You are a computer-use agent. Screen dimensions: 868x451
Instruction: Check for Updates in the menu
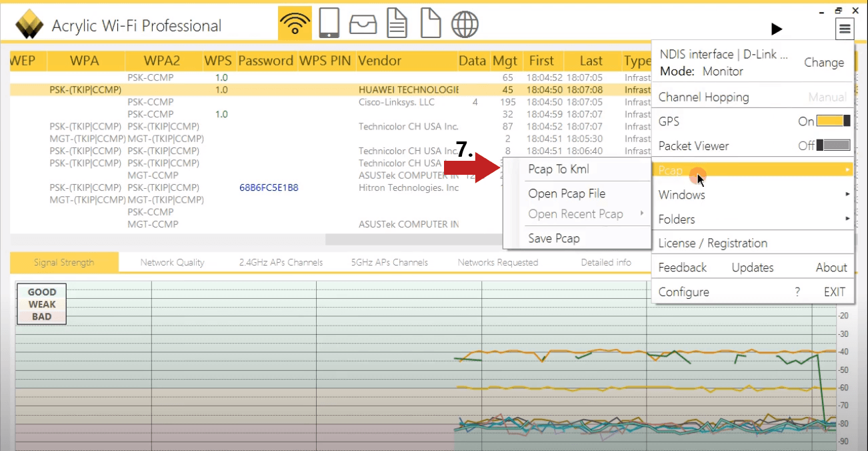pyautogui.click(x=752, y=268)
